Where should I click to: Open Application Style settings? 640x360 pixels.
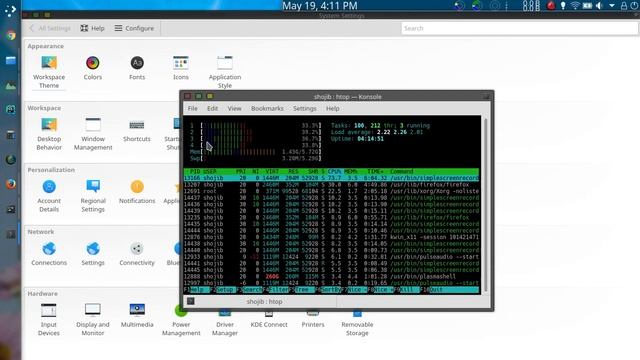pyautogui.click(x=224, y=72)
